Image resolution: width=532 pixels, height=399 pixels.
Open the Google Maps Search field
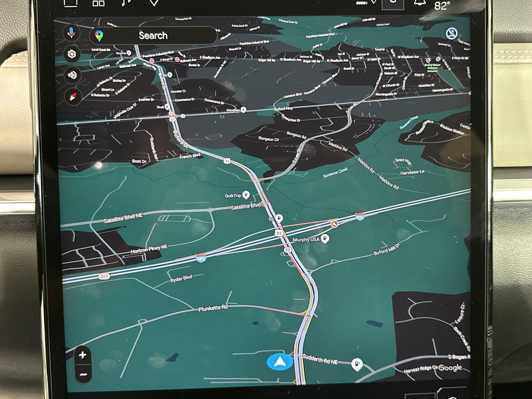point(153,36)
